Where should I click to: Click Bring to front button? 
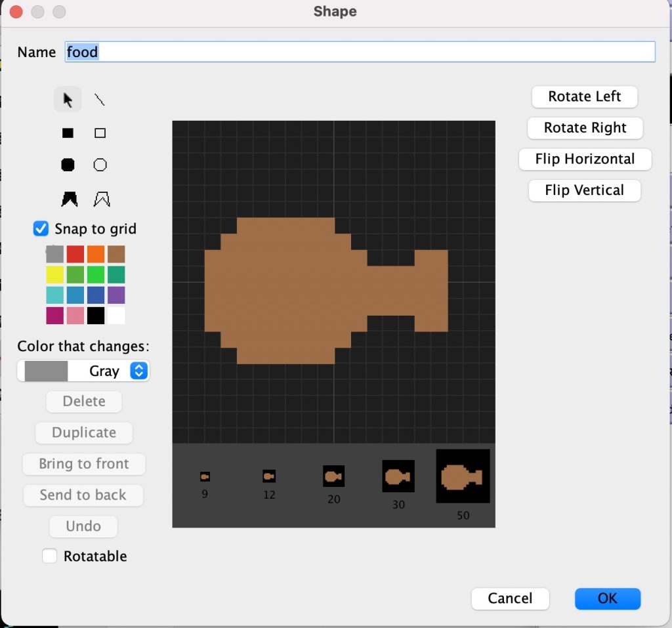84,464
